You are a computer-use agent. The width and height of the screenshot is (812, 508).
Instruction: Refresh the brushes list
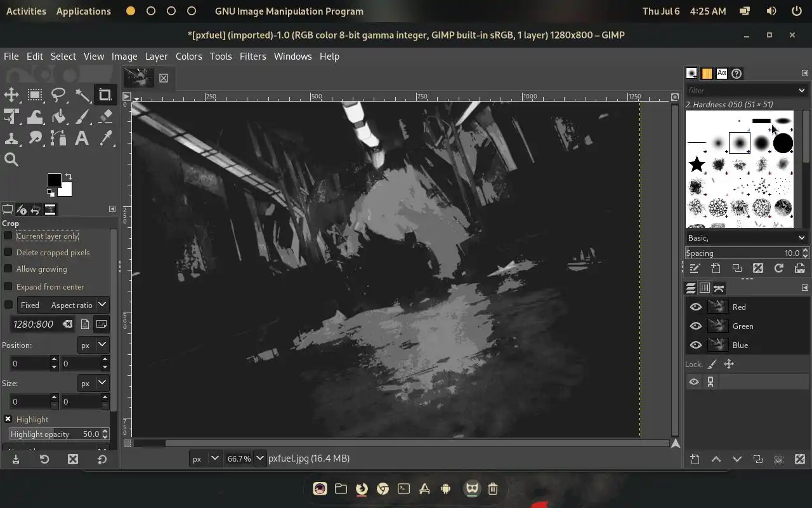coord(778,269)
